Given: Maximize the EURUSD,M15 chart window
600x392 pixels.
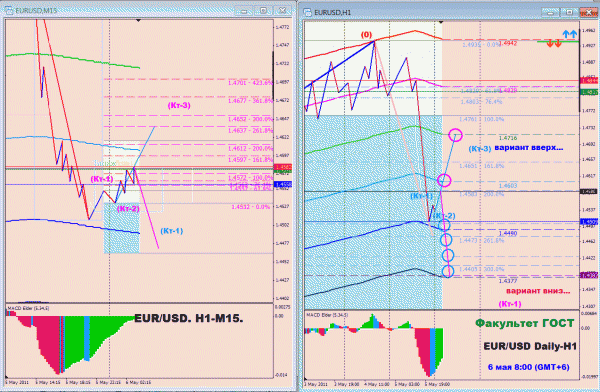Looking at the screenshot, I should click(x=263, y=11).
